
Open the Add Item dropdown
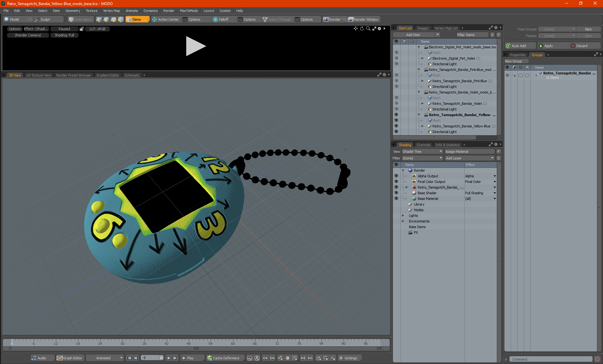click(x=416, y=35)
